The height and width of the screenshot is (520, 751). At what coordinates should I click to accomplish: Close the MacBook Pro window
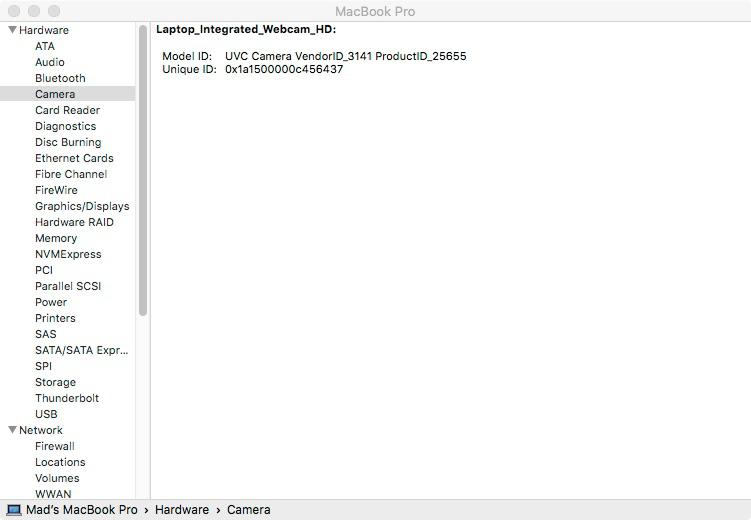[x=14, y=11]
